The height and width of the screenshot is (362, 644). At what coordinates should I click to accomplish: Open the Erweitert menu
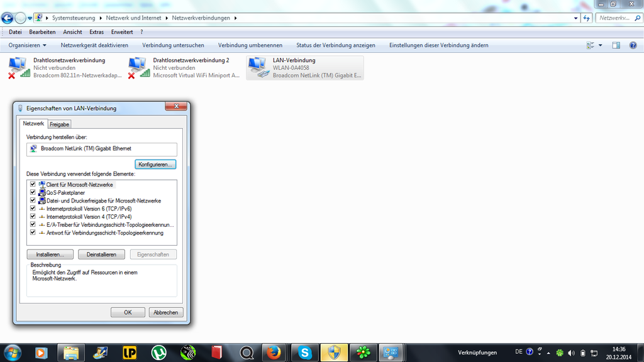coord(122,32)
